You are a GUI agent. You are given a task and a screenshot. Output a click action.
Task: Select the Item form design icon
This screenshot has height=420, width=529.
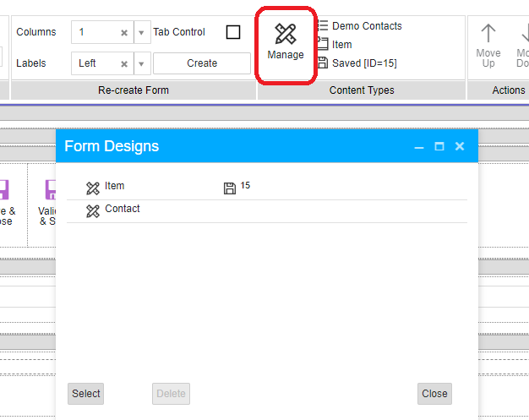coord(93,188)
